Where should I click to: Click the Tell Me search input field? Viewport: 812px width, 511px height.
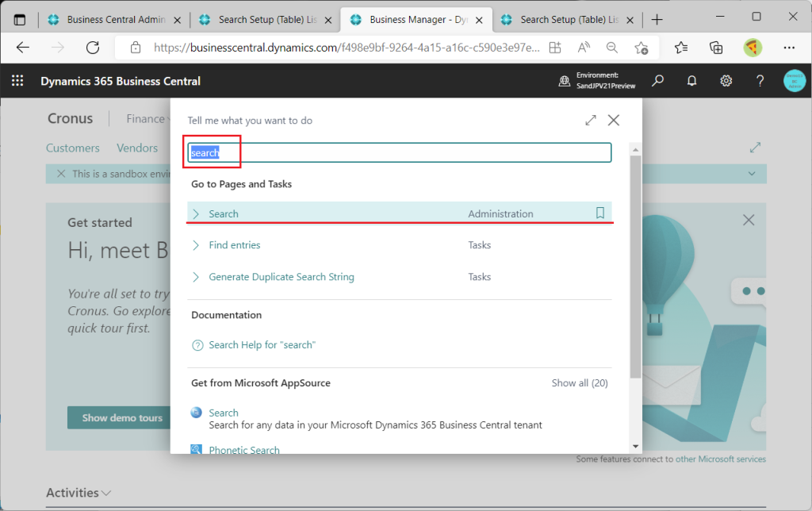[x=400, y=152]
